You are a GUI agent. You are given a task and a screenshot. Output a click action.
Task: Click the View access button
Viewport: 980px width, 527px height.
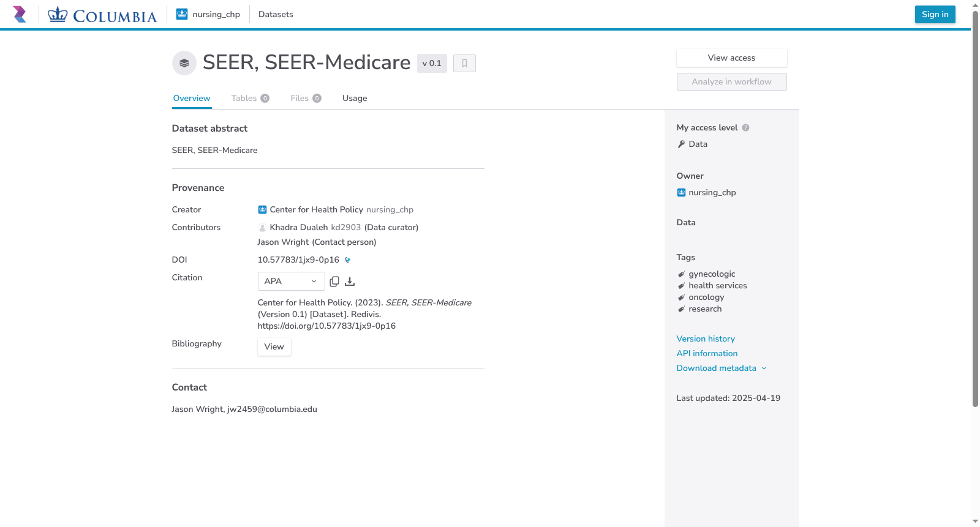click(x=731, y=58)
